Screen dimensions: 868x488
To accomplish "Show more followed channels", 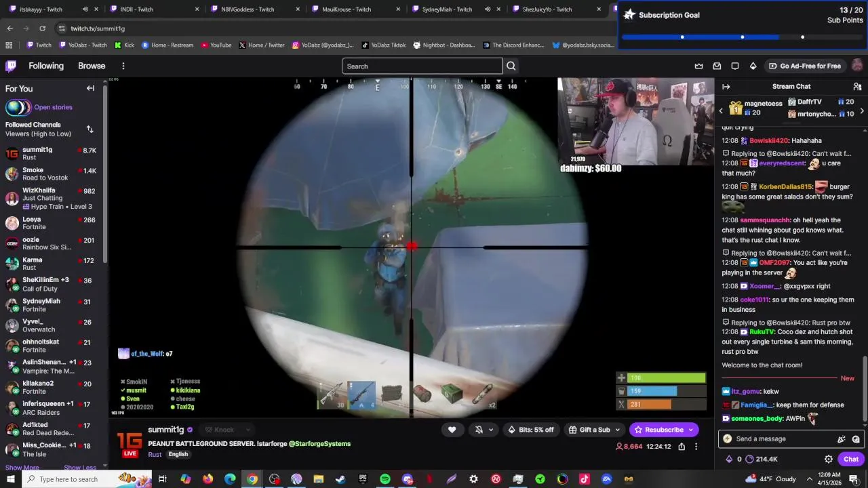I will click(22, 468).
